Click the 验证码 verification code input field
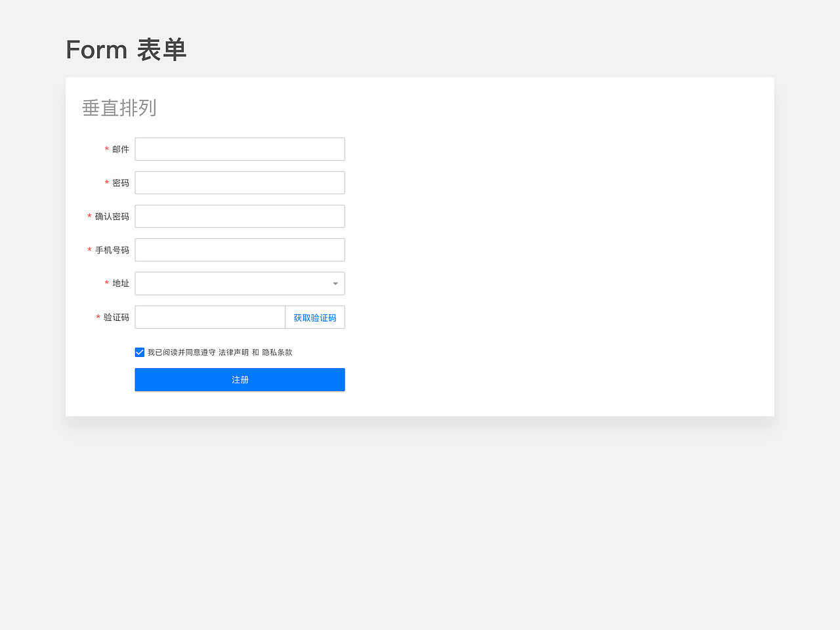This screenshot has width=840, height=630. tap(209, 317)
